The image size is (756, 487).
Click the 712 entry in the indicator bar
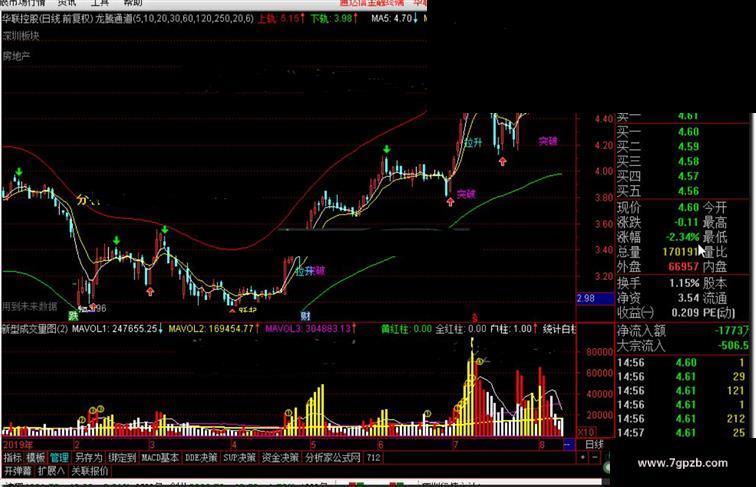pos(373,458)
